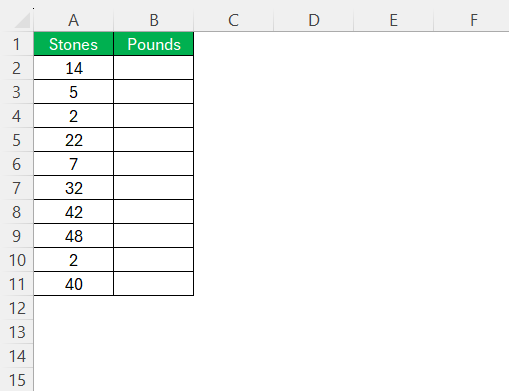Select cell containing value 7
This screenshot has height=391, width=509.
[73, 164]
